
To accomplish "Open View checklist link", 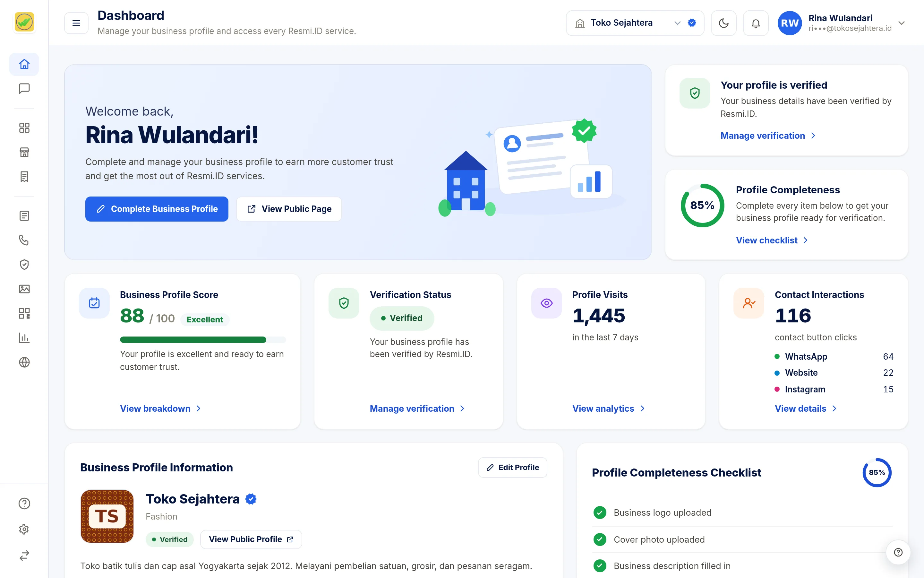I will (772, 240).
